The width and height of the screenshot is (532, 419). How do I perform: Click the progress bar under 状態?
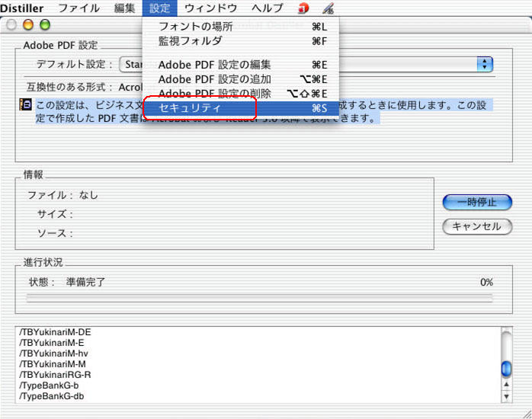point(260,299)
